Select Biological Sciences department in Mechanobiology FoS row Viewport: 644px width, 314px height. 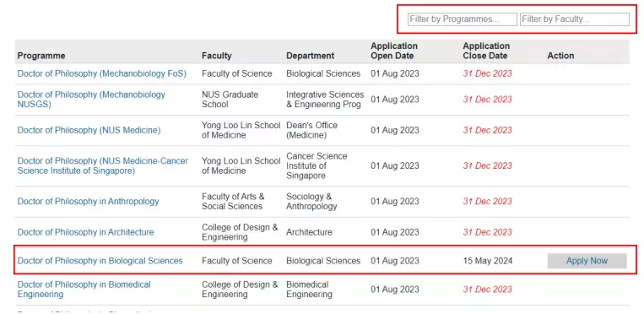(x=323, y=73)
